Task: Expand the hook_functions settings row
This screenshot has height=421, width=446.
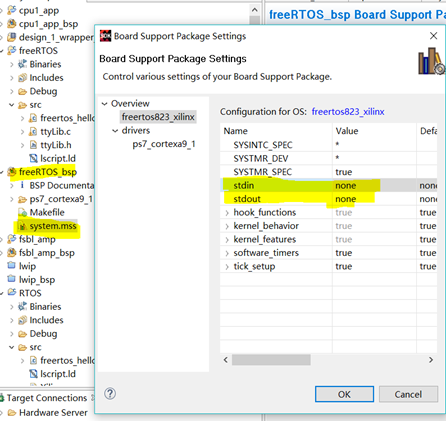Action: click(x=227, y=213)
